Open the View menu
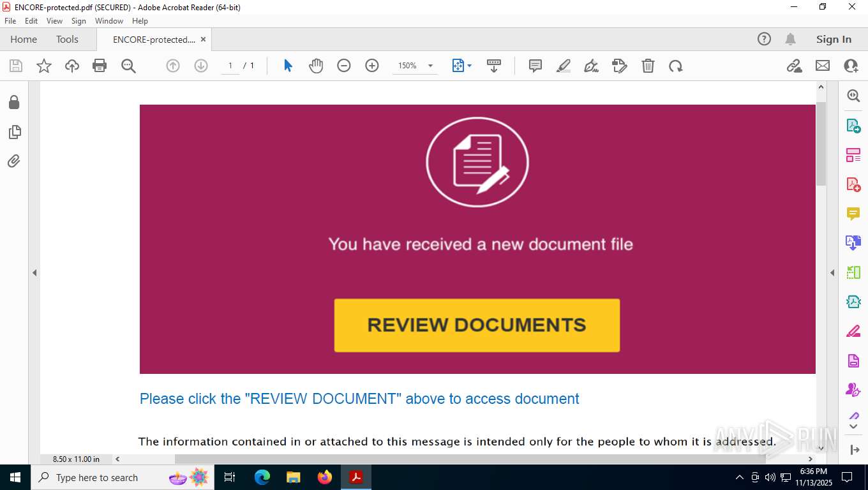 [54, 21]
